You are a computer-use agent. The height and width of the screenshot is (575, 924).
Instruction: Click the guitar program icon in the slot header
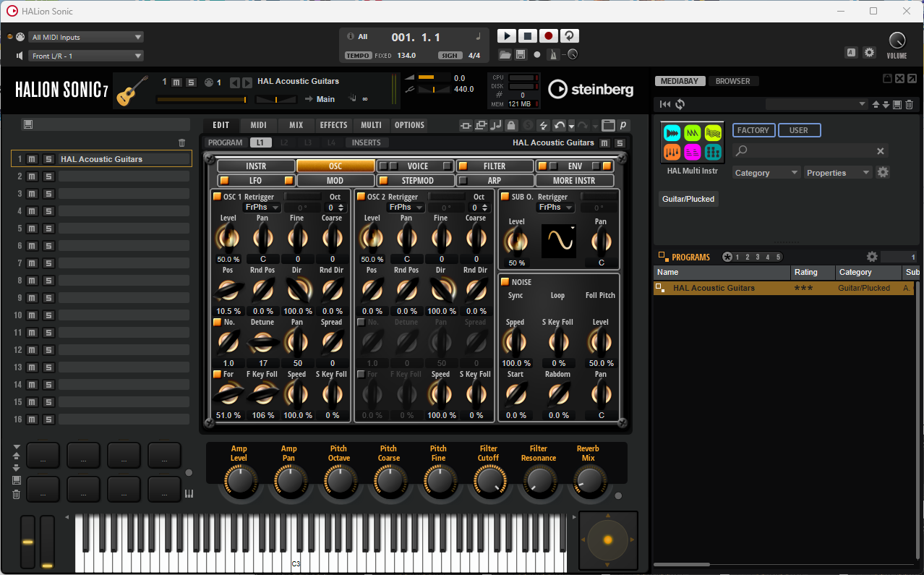(131, 90)
